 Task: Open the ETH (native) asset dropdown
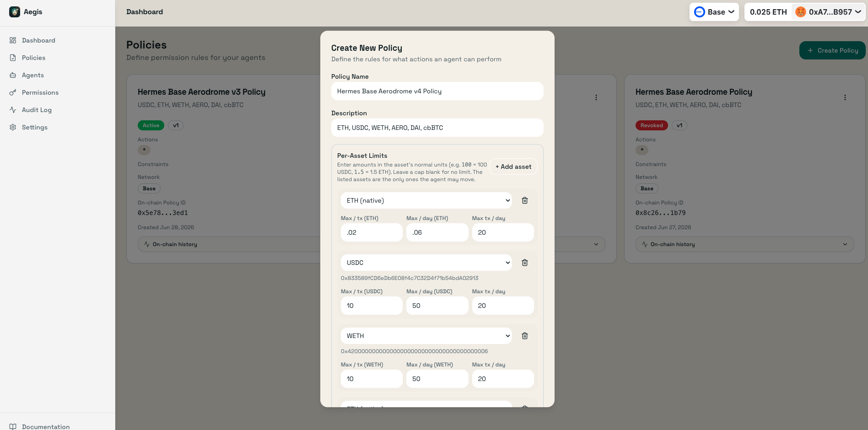[426, 200]
